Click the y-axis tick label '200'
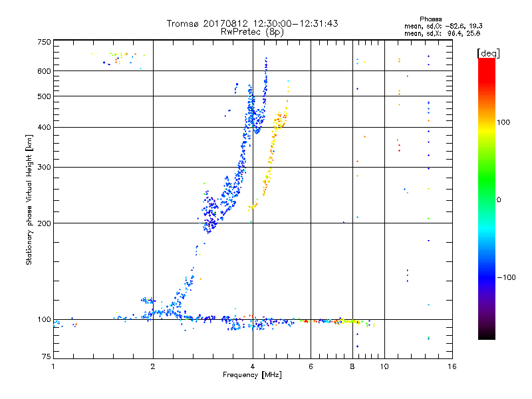 click(x=45, y=223)
